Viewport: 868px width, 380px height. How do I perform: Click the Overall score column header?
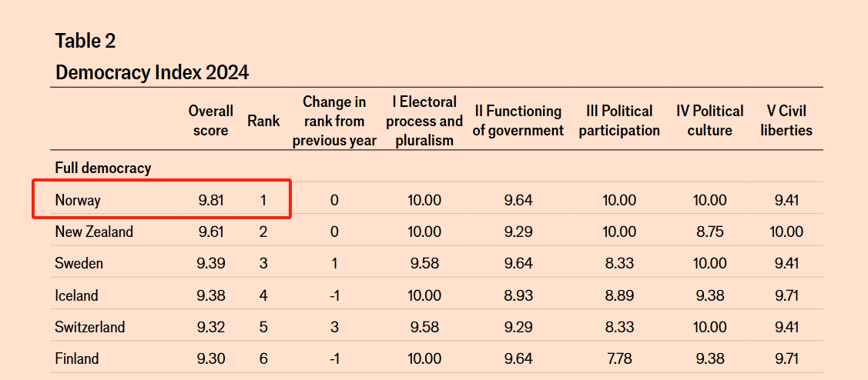click(x=210, y=121)
